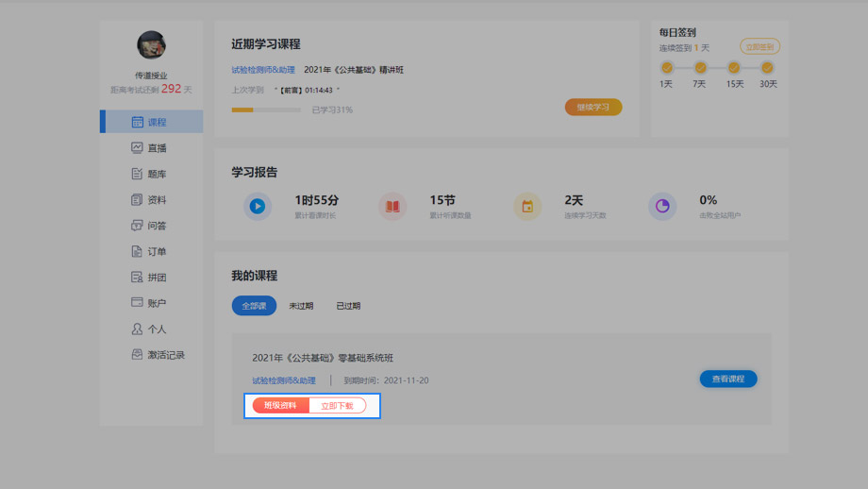
Task: Open the 账户 account icon
Action: click(138, 303)
